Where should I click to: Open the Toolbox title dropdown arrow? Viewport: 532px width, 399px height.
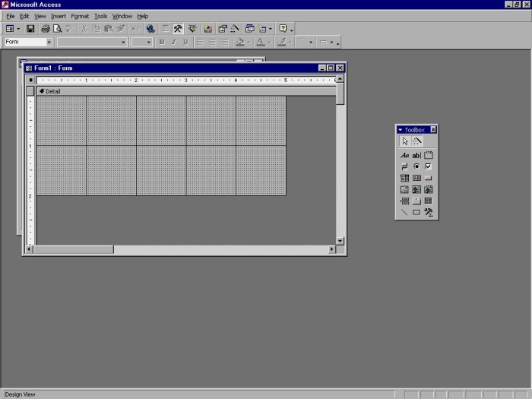point(401,130)
